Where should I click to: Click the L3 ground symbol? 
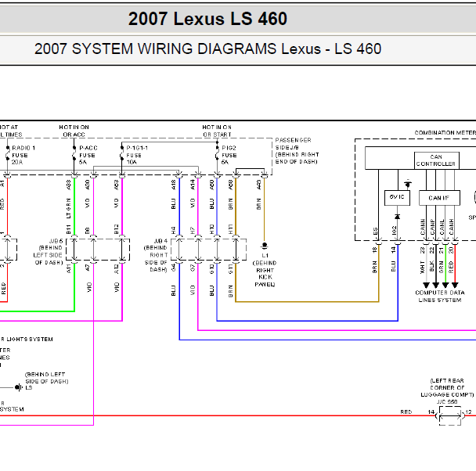point(19,387)
